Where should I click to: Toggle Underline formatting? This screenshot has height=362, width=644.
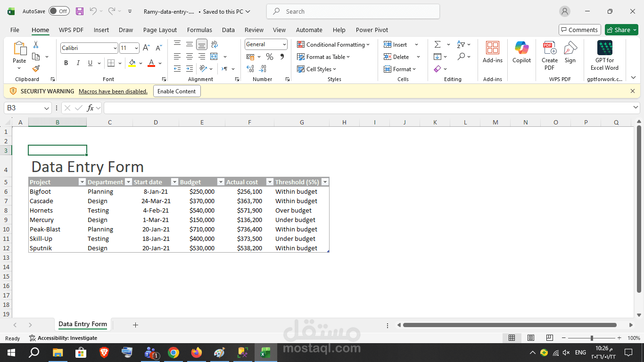coord(90,63)
